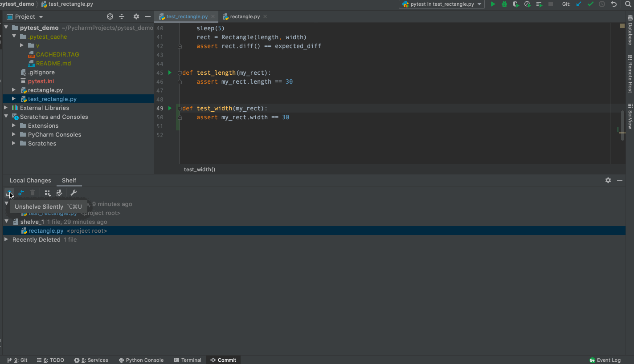Rollback changes with the Git undo arrow
Screen dimensions: 634x364
614,4
